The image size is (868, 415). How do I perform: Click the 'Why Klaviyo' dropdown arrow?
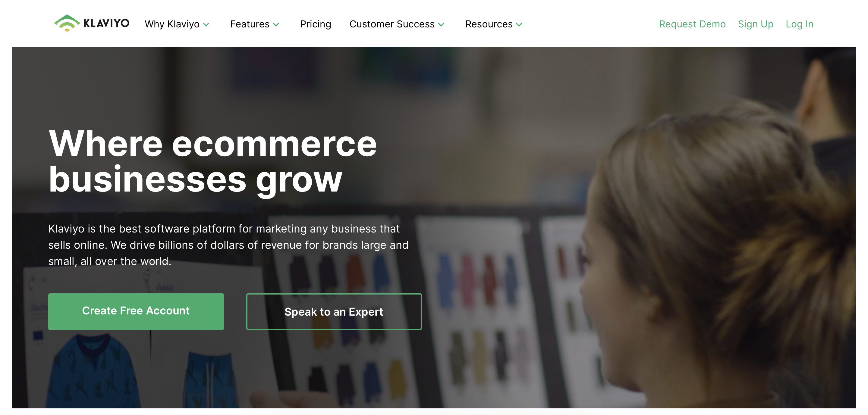pos(209,24)
